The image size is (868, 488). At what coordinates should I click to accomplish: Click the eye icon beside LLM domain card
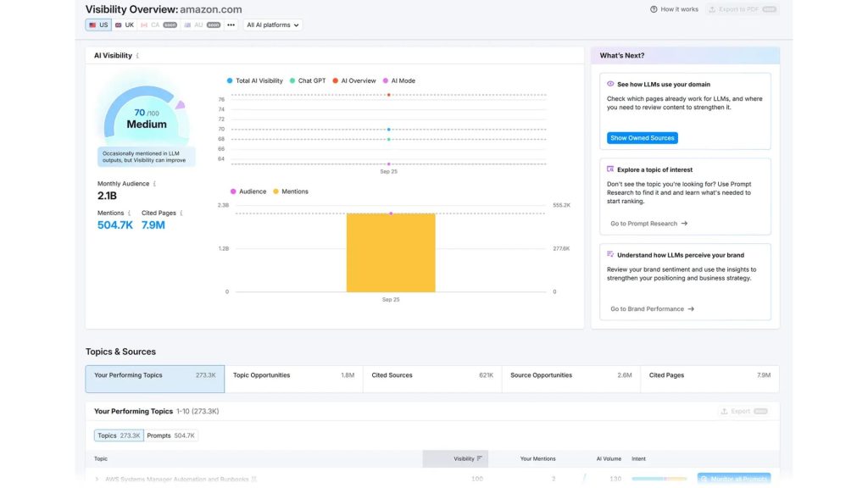click(610, 84)
